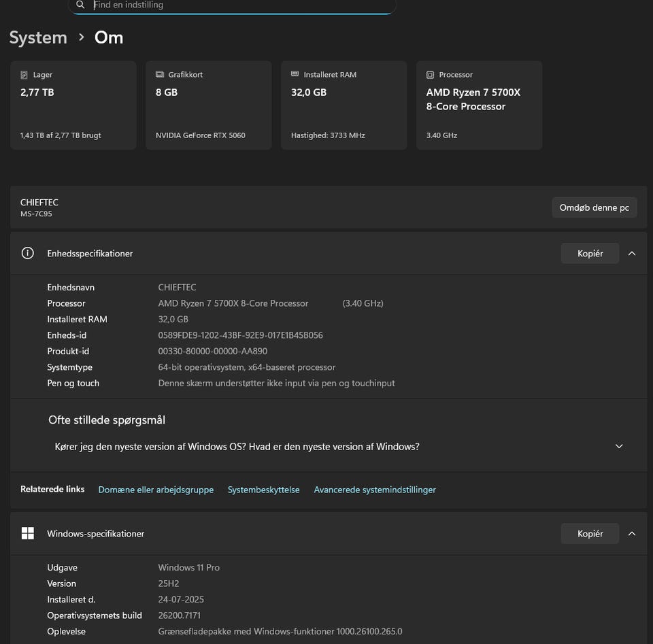653x644 pixels.
Task: Click the Enhedsspecifikationer info icon
Action: (28, 254)
